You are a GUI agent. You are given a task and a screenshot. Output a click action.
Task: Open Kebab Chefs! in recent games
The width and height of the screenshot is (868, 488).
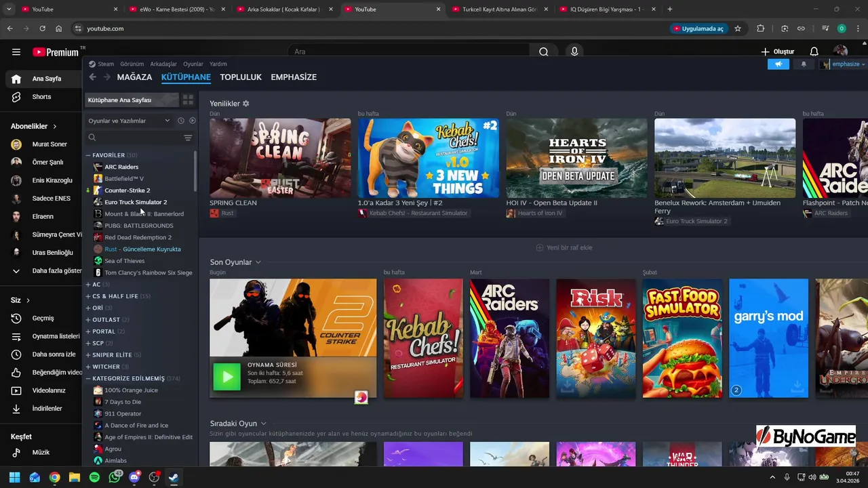(x=423, y=338)
